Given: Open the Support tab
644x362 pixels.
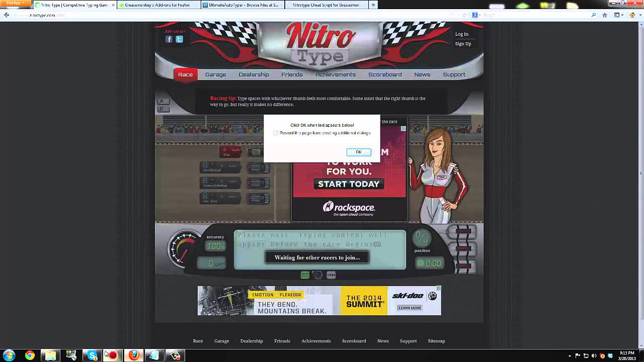Looking at the screenshot, I should pyautogui.click(x=454, y=74).
